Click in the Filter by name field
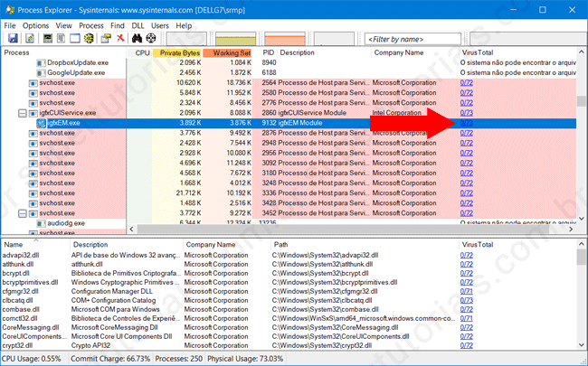This screenshot has width=588, height=366. (412, 40)
